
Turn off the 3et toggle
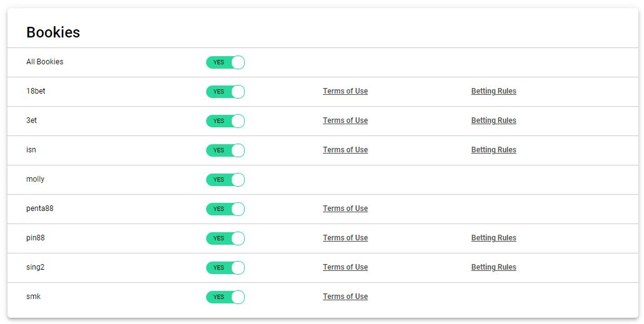(x=225, y=120)
